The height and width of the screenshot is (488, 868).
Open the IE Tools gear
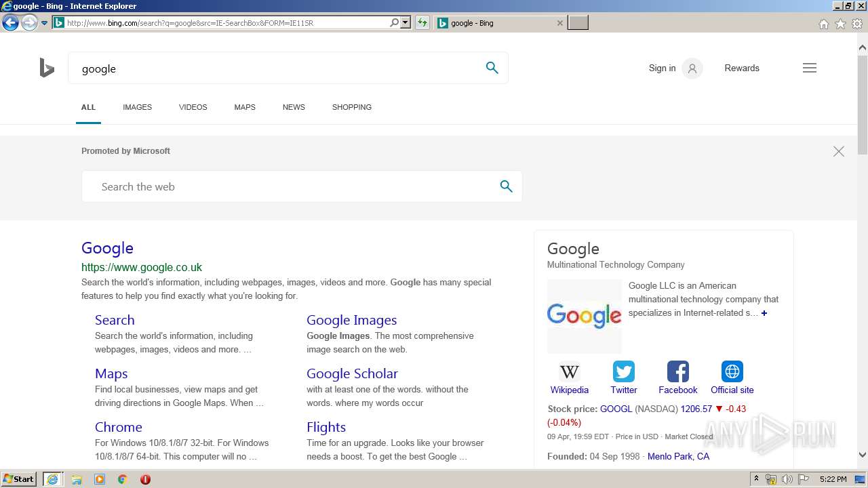tap(857, 24)
